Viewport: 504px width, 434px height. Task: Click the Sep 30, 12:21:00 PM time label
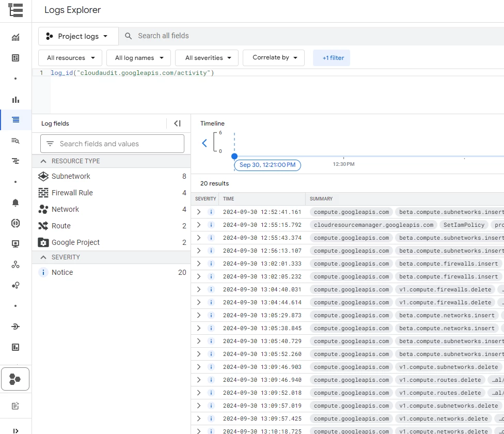pyautogui.click(x=267, y=165)
